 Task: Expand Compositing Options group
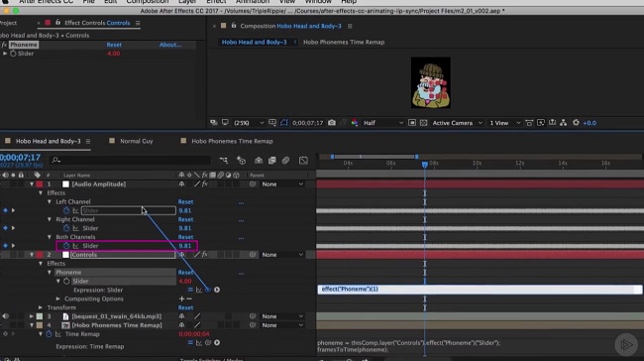pos(57,299)
